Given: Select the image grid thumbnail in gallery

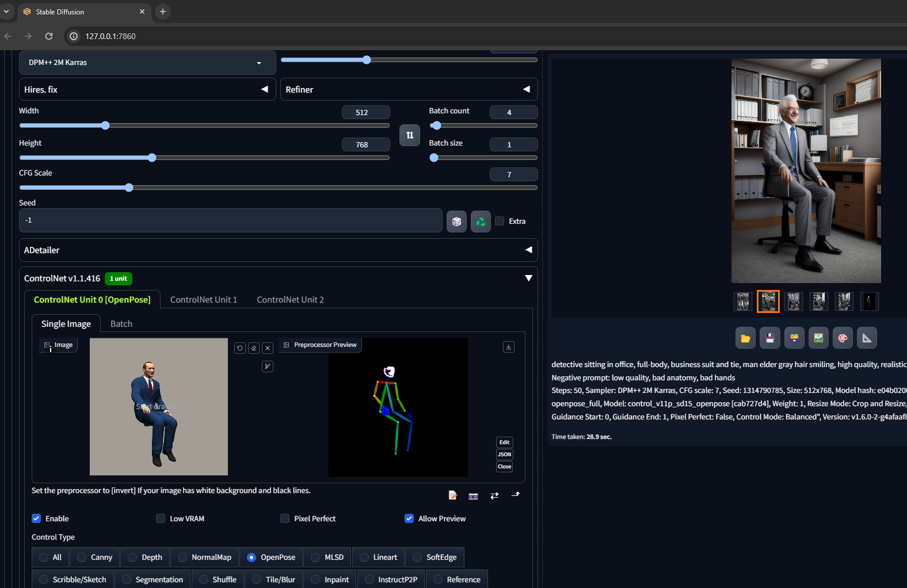Looking at the screenshot, I should (x=743, y=301).
